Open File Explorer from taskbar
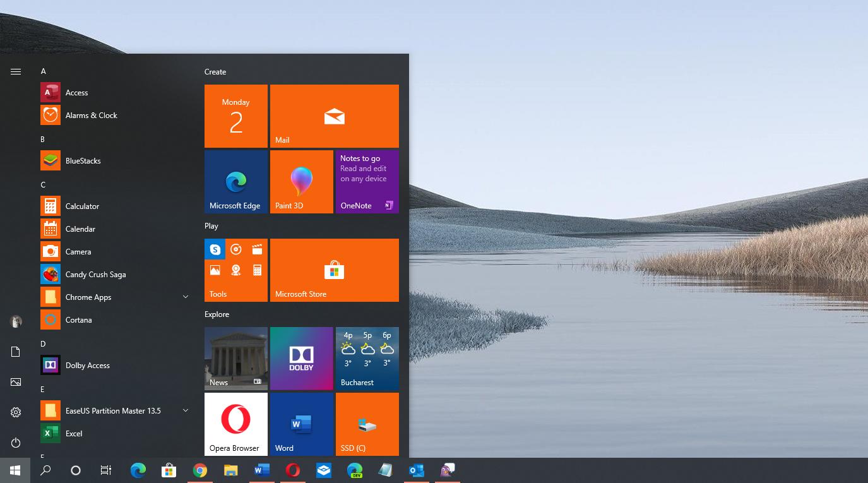Viewport: 868px width, 483px height. point(230,470)
